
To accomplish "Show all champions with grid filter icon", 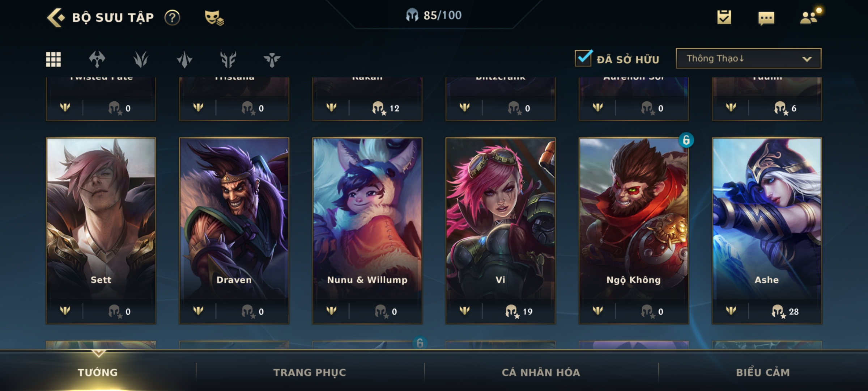I will tap(53, 59).
